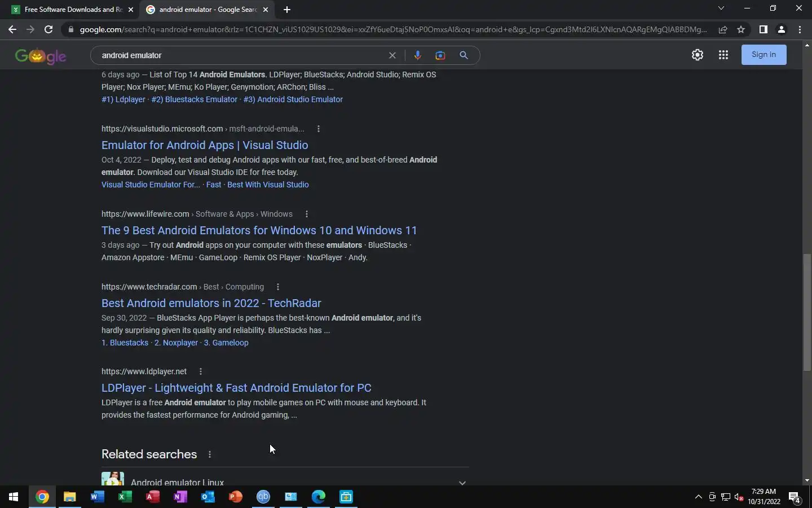Close the Free Software Downloads tab
This screenshot has width=812, height=508.
coord(131,10)
